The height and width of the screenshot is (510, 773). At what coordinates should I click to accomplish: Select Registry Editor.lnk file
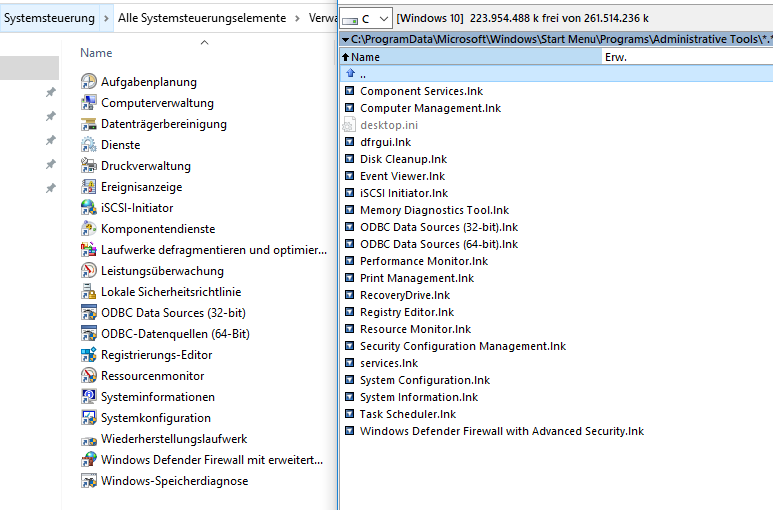(407, 312)
